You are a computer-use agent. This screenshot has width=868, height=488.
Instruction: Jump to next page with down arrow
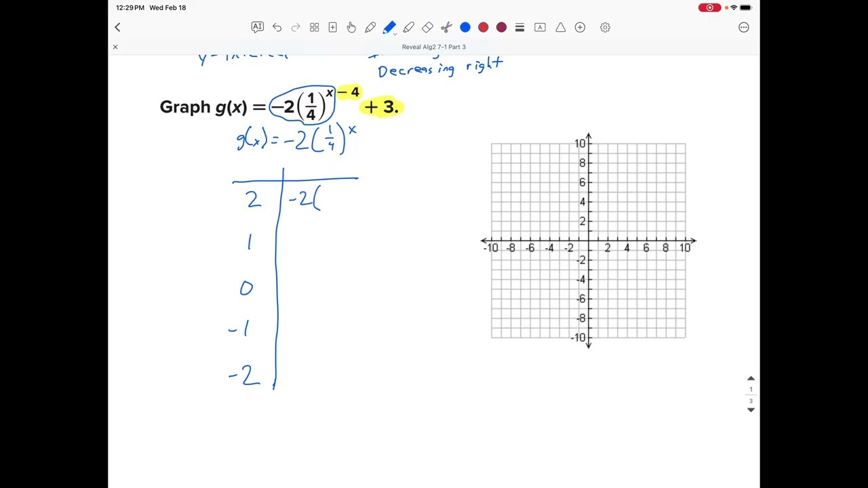[x=751, y=410]
